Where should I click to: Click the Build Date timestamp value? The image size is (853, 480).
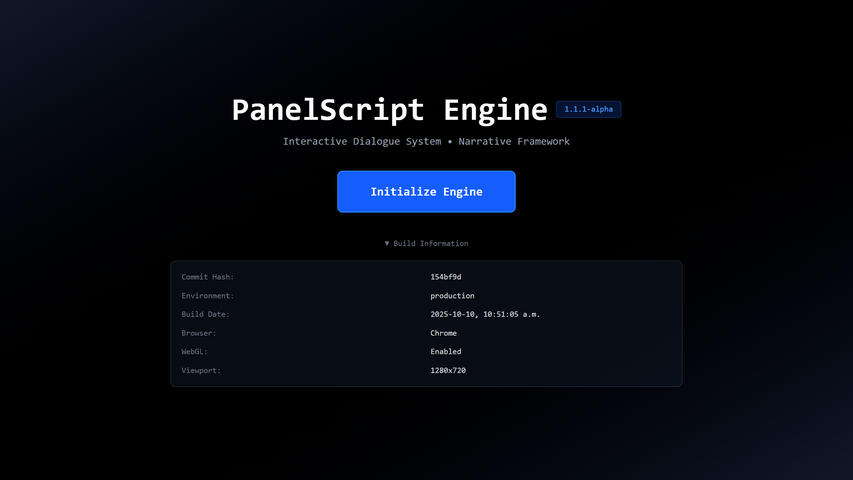tap(485, 314)
